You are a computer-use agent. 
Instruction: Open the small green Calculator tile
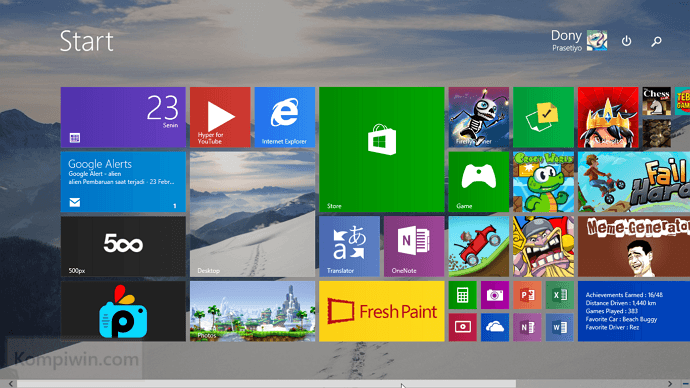[x=462, y=295]
